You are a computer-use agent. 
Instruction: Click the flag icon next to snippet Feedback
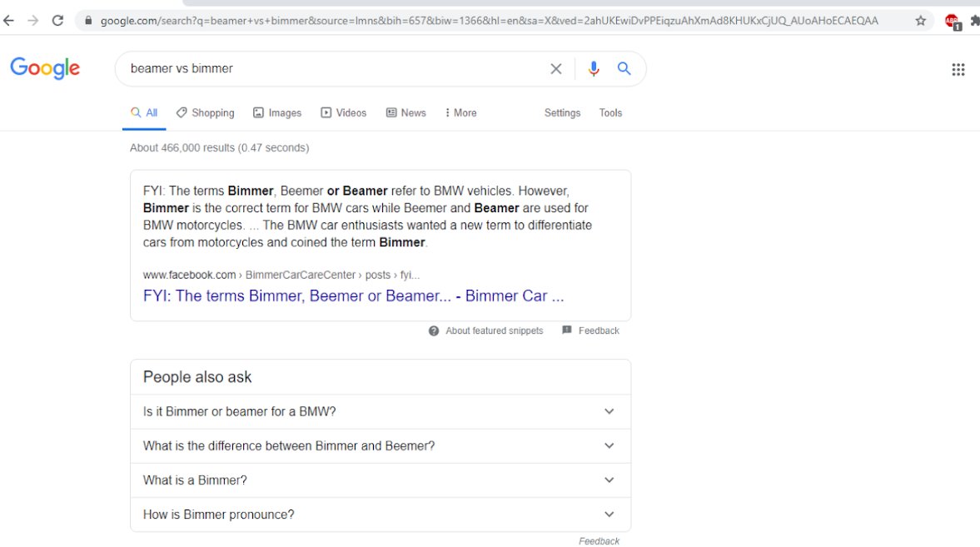pyautogui.click(x=567, y=330)
